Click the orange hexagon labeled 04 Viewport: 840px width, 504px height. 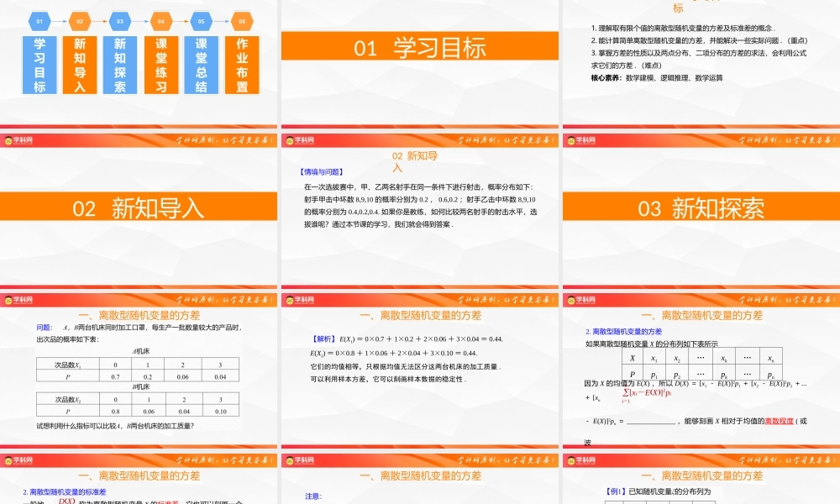[161, 22]
